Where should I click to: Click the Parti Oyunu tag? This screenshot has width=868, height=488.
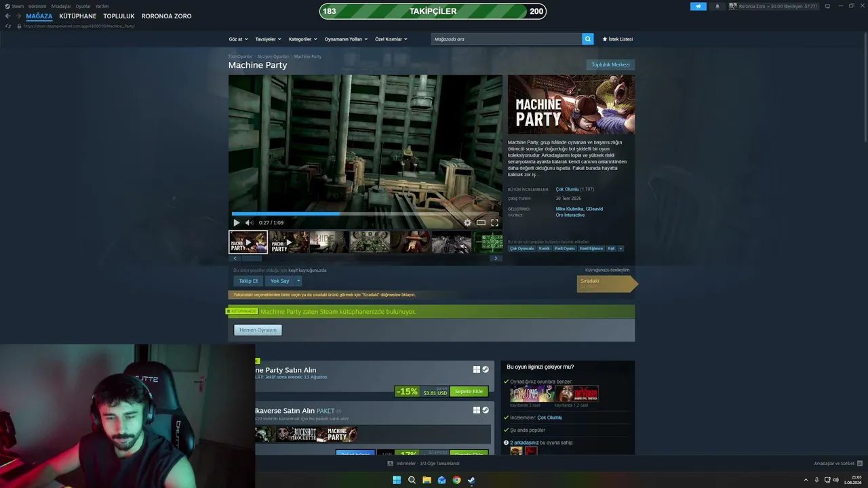click(565, 249)
